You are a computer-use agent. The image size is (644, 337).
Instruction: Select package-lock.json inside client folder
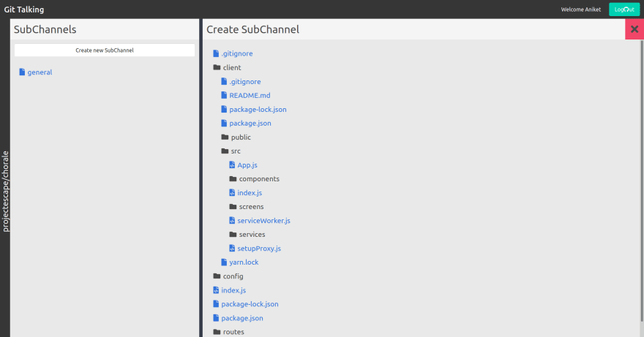click(258, 109)
